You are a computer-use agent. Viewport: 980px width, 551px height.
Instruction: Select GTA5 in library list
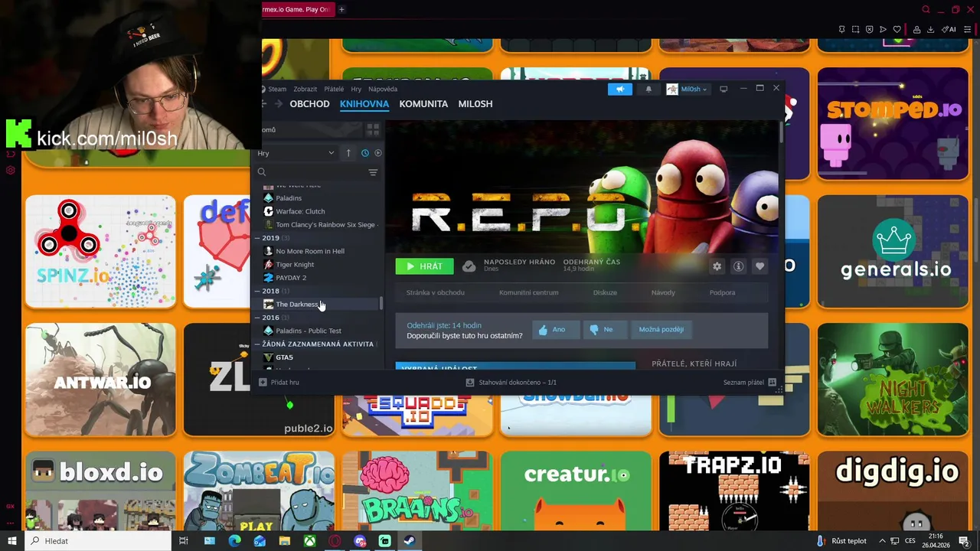click(x=284, y=357)
